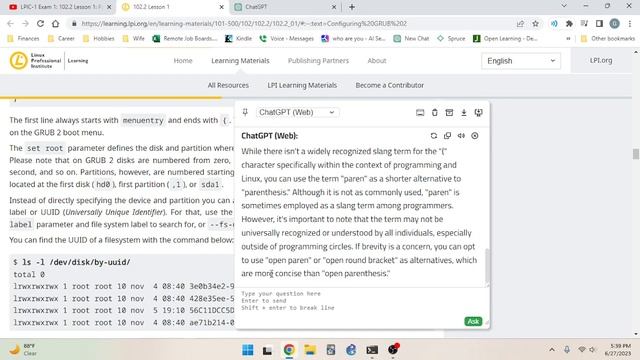This screenshot has height=360, width=640.
Task: Open Chrome from the taskbar
Action: (289, 350)
